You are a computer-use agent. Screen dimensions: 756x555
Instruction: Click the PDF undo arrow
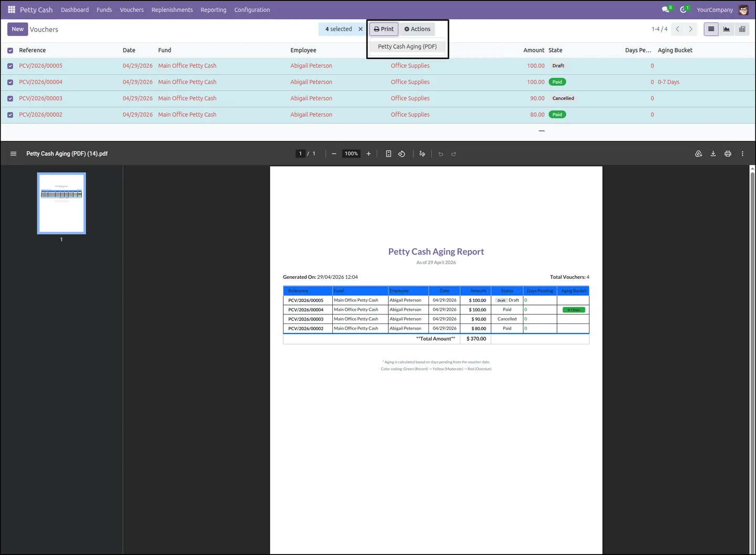pyautogui.click(x=441, y=154)
